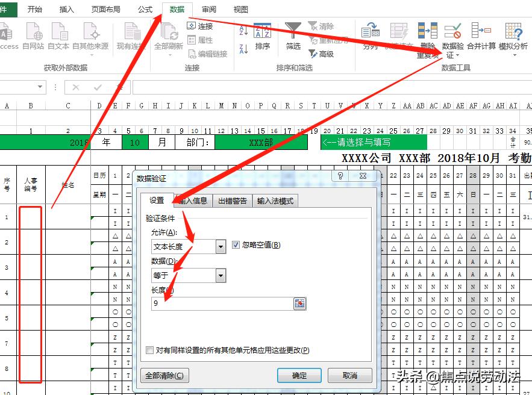Check 对有同样设置的所有其他单元格应用这些更改
The width and height of the screenshot is (532, 395).
pyautogui.click(x=149, y=350)
